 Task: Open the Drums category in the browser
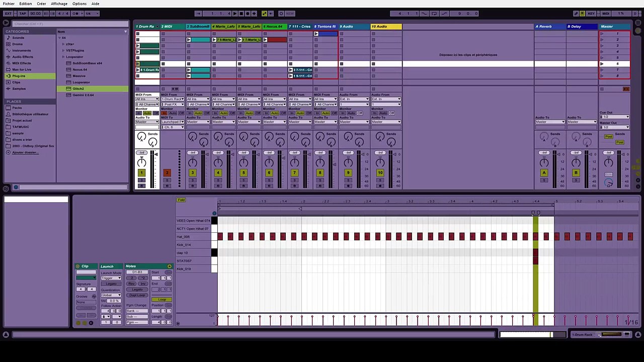(17, 44)
